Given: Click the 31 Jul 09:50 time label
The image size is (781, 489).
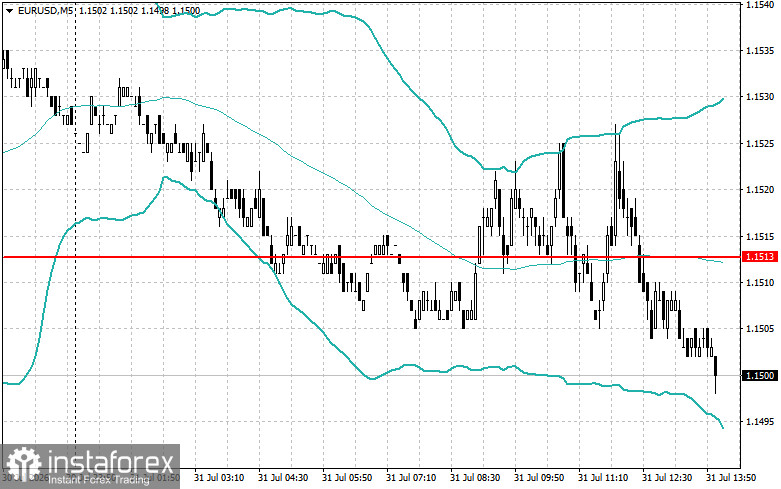Looking at the screenshot, I should 539,478.
